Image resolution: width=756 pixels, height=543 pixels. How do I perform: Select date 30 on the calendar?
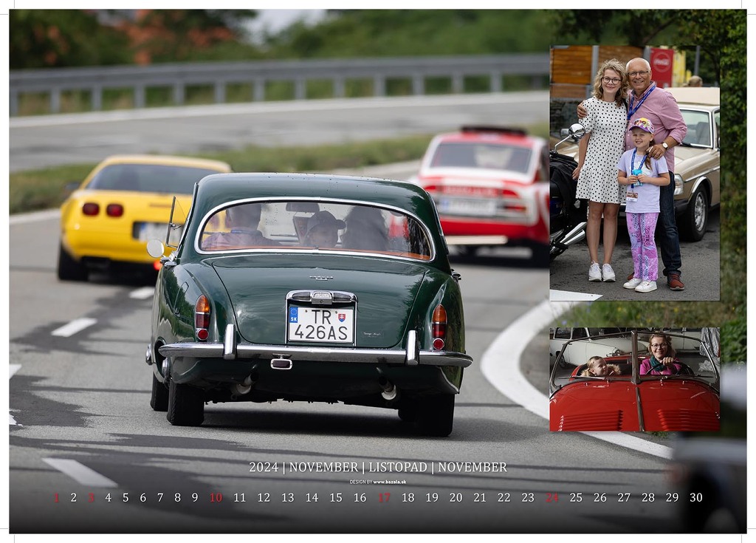click(x=695, y=498)
